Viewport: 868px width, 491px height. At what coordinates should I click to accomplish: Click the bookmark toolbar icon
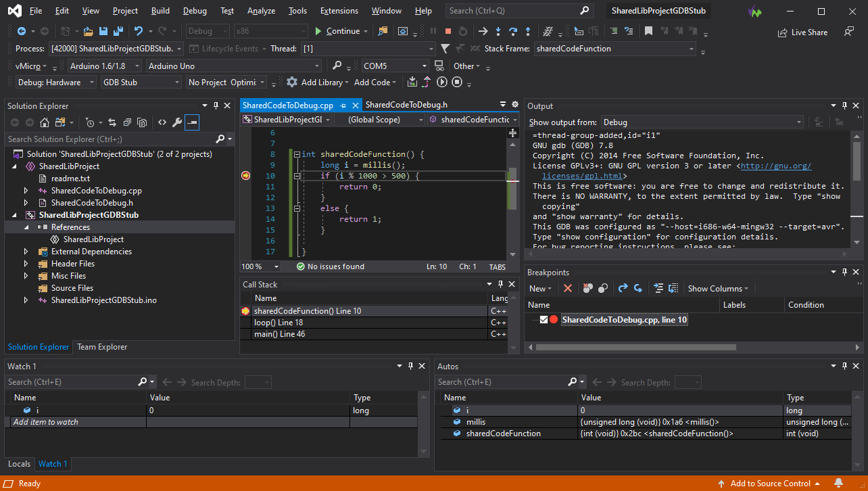(648, 31)
